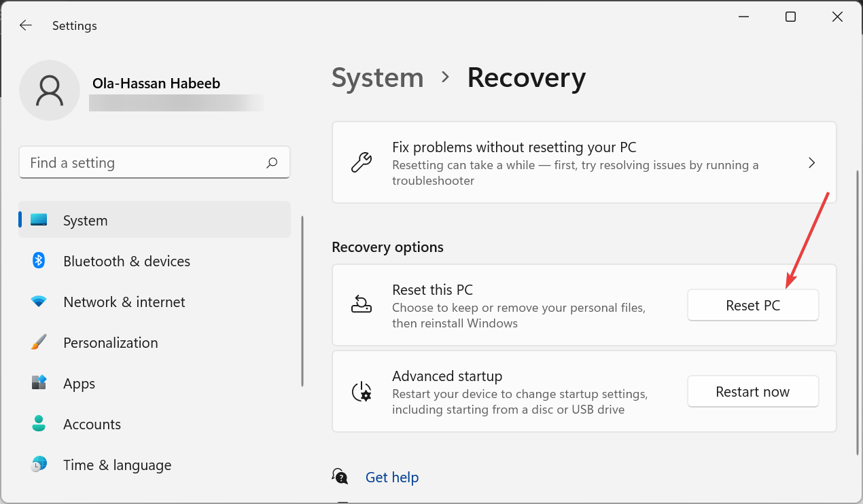Click the Recovery page title
Image resolution: width=863 pixels, height=504 pixels.
[x=527, y=78]
